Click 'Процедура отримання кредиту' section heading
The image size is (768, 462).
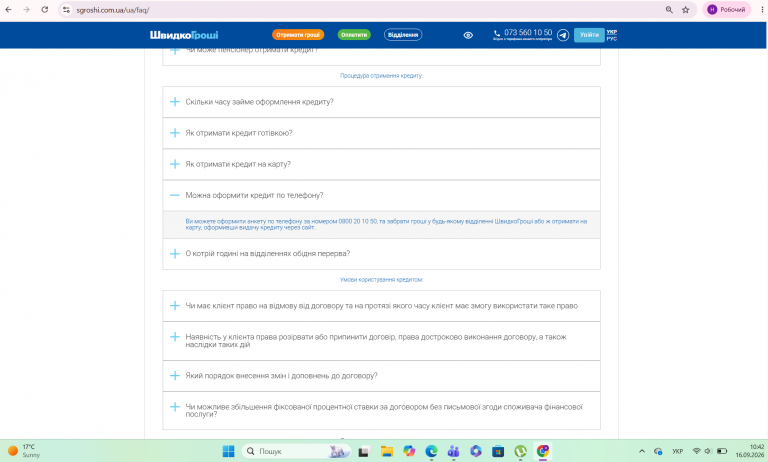click(381, 75)
